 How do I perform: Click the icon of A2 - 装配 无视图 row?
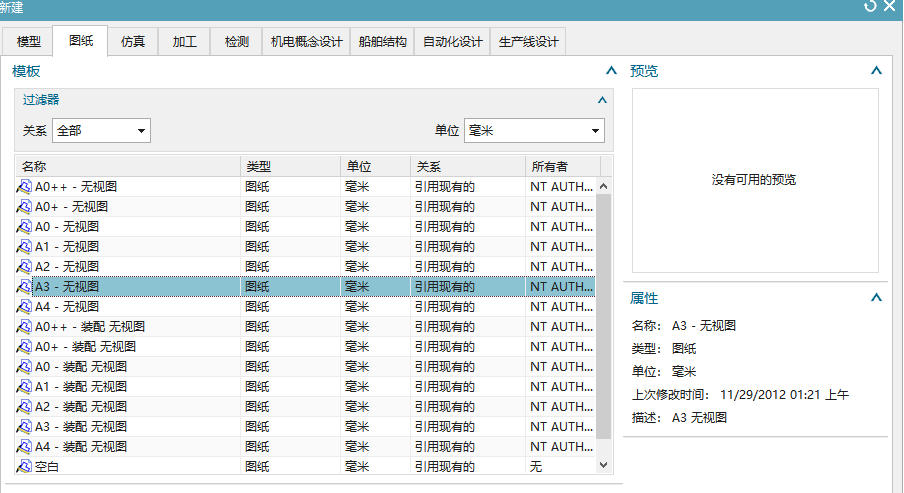(24, 407)
